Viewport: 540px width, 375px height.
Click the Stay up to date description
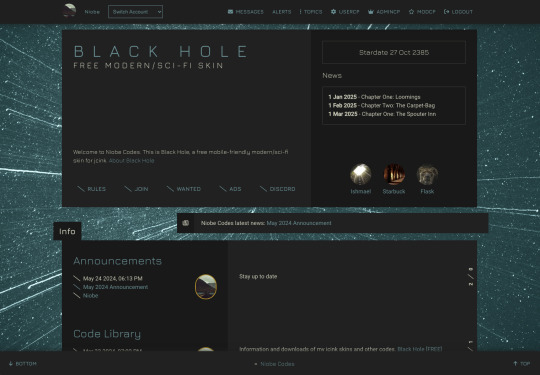point(258,277)
